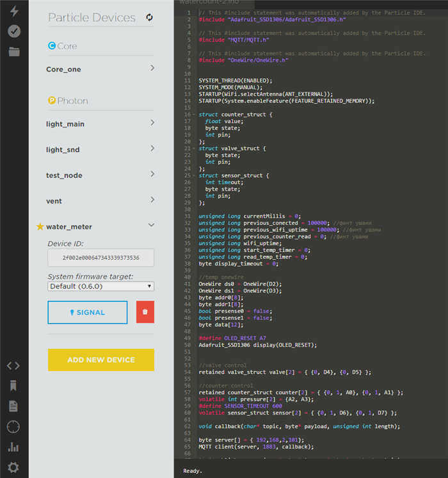This screenshot has height=478, width=448.
Task: Open the Libraries bookmark icon
Action: click(13, 386)
